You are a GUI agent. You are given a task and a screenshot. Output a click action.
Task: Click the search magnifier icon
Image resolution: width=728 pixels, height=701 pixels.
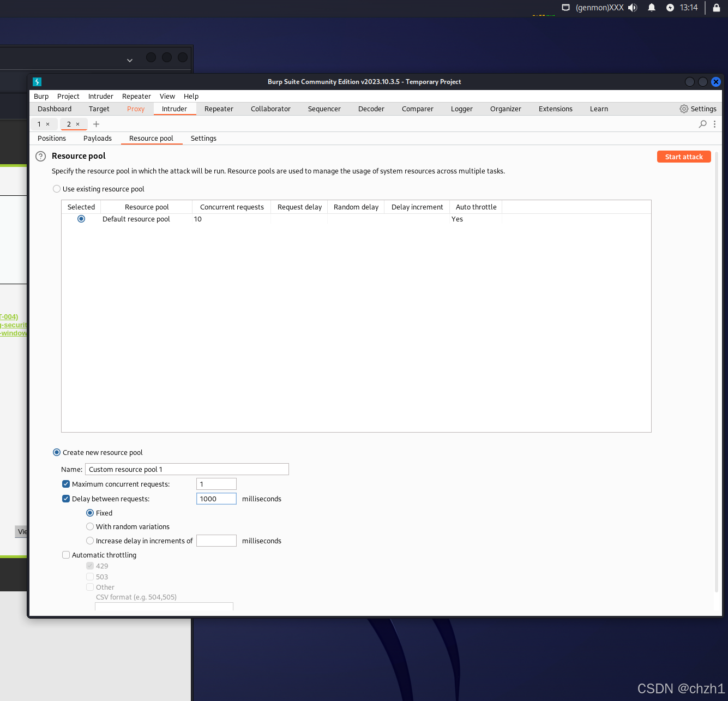click(x=703, y=124)
